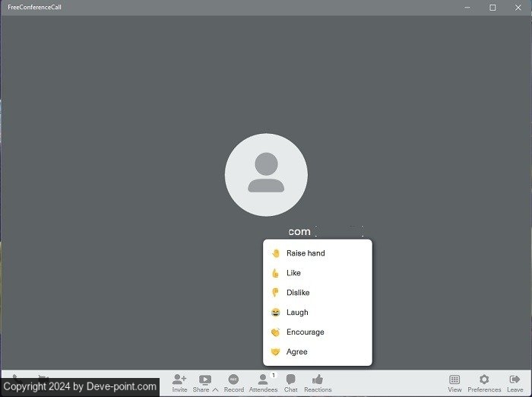Leave the meeting
Image resolution: width=532 pixels, height=397 pixels.
(x=515, y=382)
